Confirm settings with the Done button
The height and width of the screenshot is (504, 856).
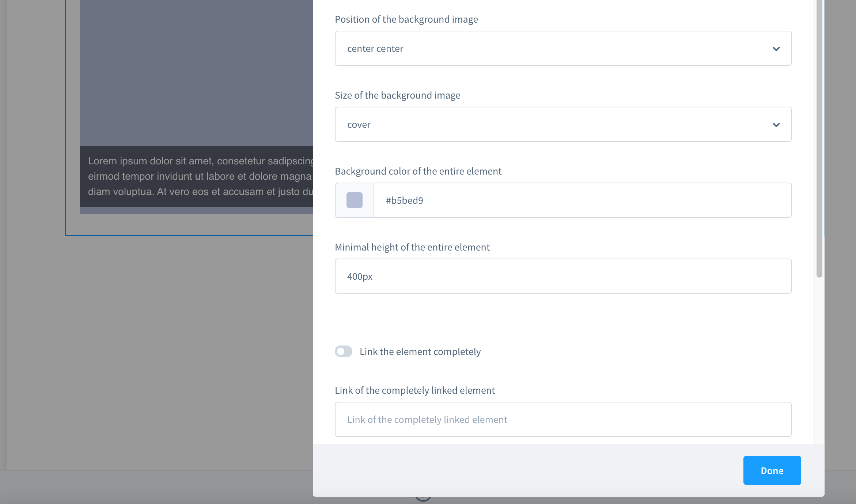772,470
